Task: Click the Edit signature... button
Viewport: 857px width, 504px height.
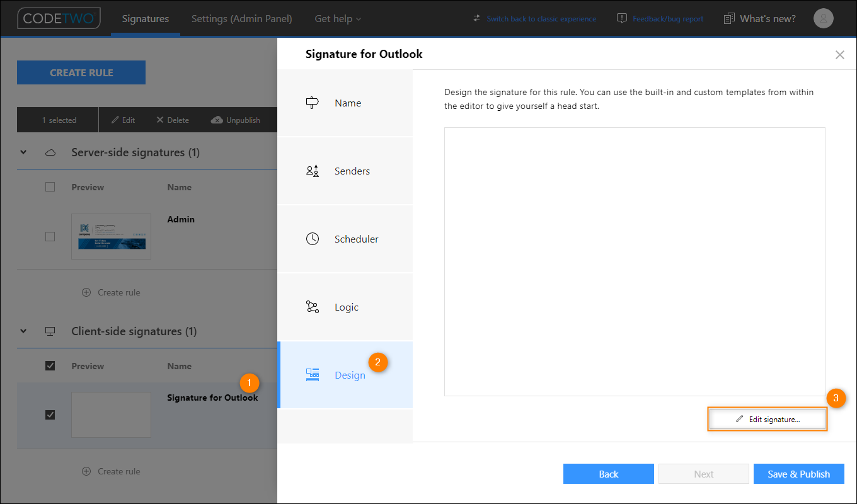Action: pyautogui.click(x=768, y=419)
